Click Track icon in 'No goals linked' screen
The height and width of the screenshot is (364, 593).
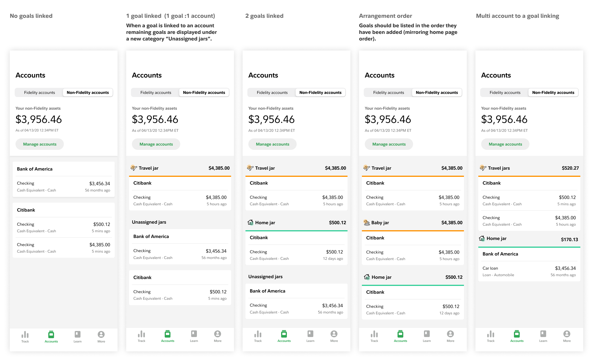25,335
